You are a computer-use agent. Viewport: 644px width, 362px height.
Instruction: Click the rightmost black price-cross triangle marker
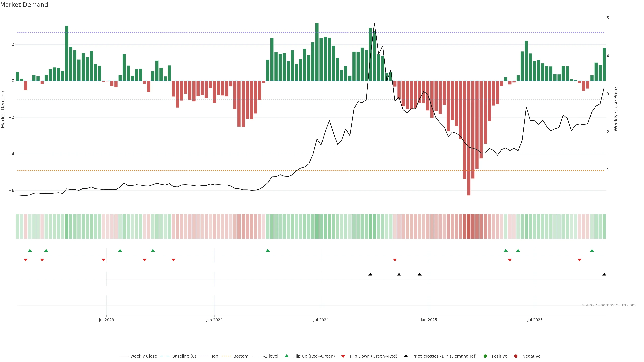(604, 274)
